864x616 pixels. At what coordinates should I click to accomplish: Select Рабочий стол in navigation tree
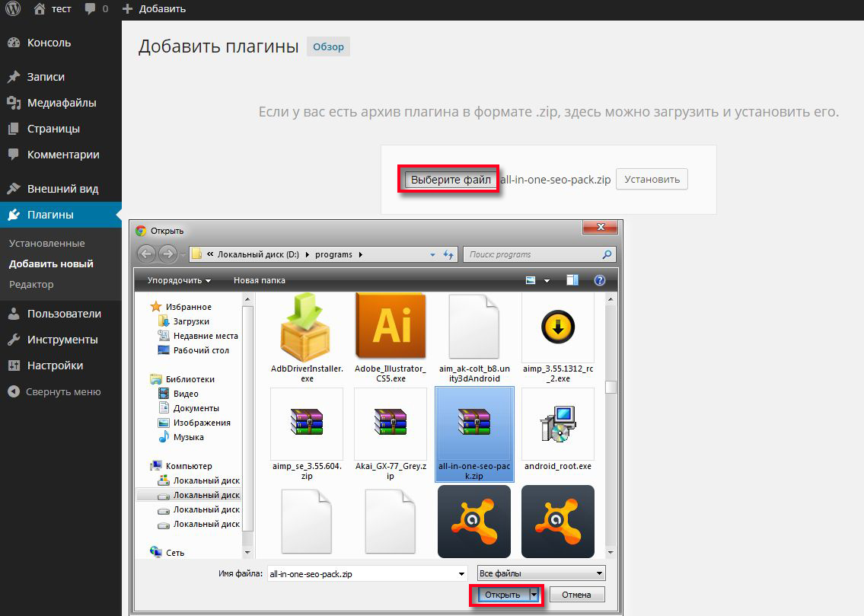(x=201, y=350)
